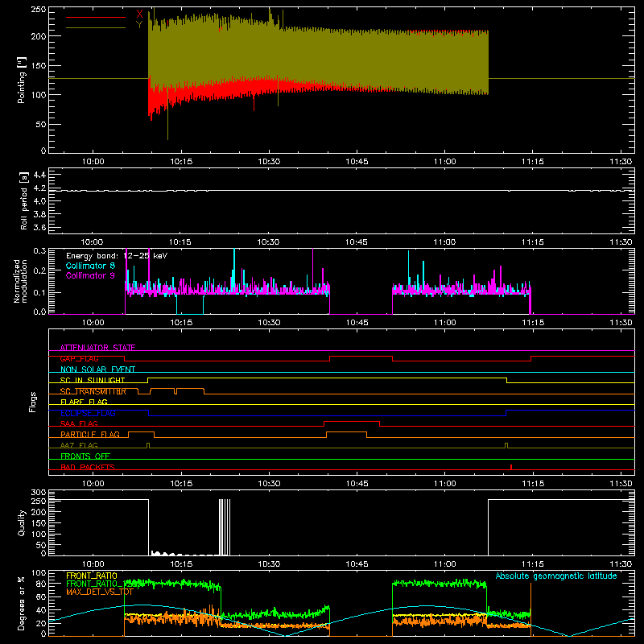644x644 pixels.
Task: Click the 3.6 tick on the Roll period axis
Action: pos(39,227)
